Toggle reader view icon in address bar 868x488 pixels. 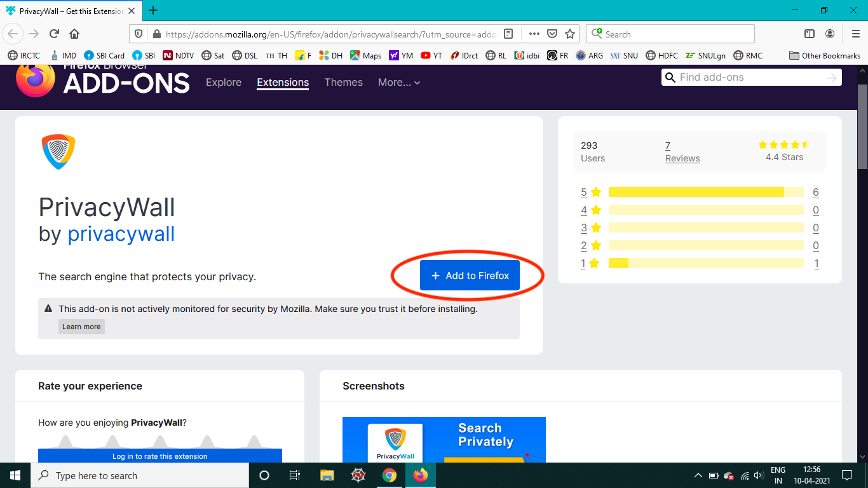pyautogui.click(x=508, y=34)
